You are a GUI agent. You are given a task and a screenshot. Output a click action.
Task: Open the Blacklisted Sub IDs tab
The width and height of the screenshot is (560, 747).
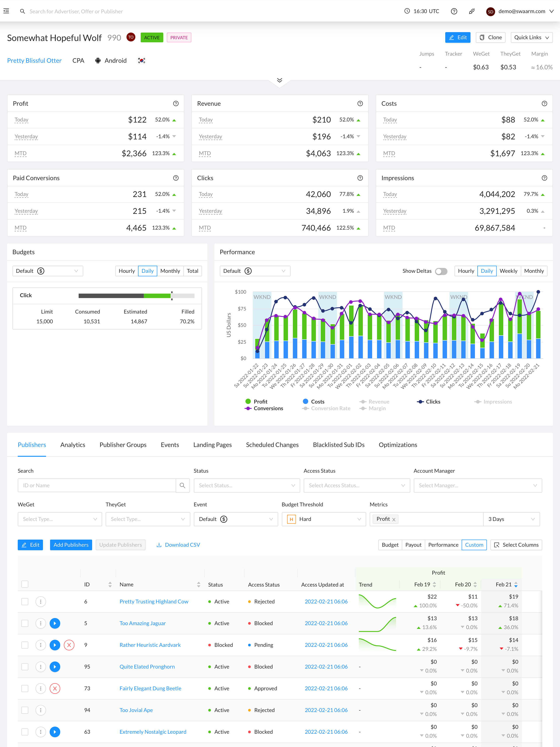tap(338, 445)
